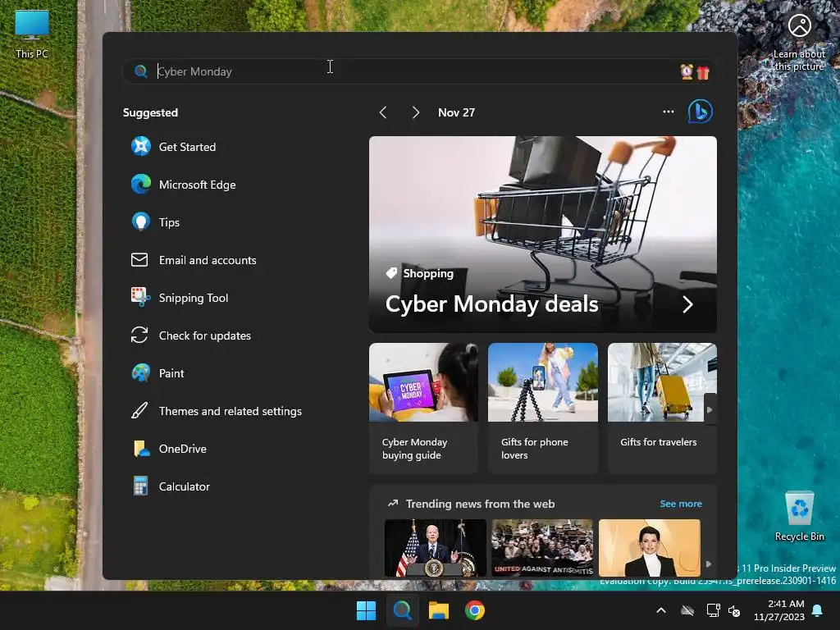Open the This PC desktop icon
The height and width of the screenshot is (630, 840).
coord(32,33)
